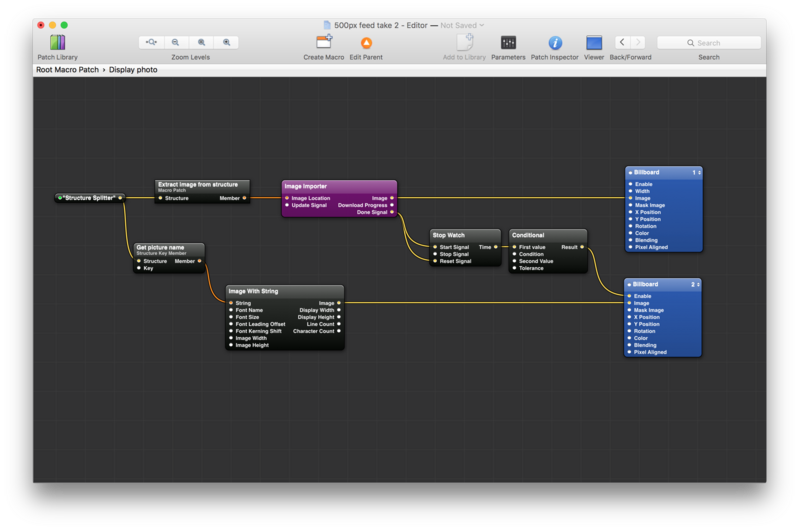The height and width of the screenshot is (530, 799).
Task: Click the Font Leading Offset input port
Action: tap(231, 324)
